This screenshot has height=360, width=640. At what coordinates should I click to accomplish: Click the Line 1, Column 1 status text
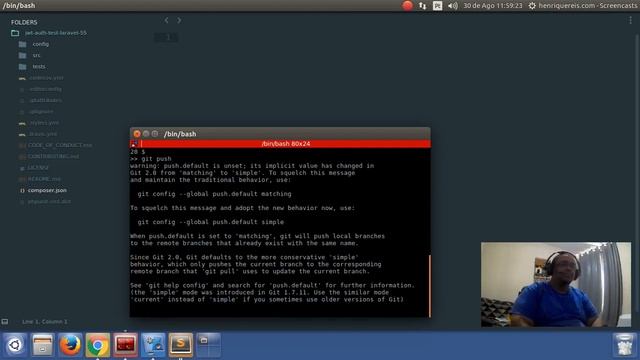pyautogui.click(x=45, y=322)
